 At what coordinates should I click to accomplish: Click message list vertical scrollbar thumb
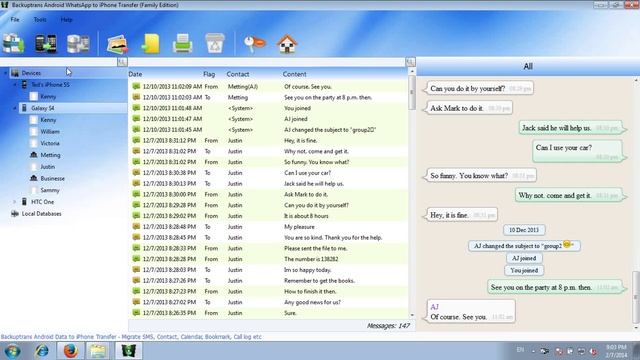pos(412,93)
